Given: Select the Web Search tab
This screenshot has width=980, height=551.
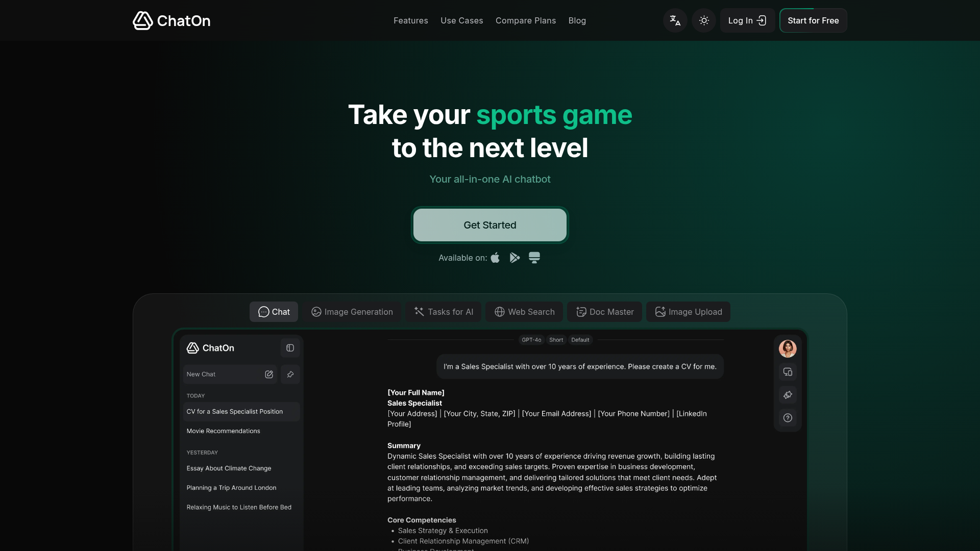Looking at the screenshot, I should (x=524, y=312).
